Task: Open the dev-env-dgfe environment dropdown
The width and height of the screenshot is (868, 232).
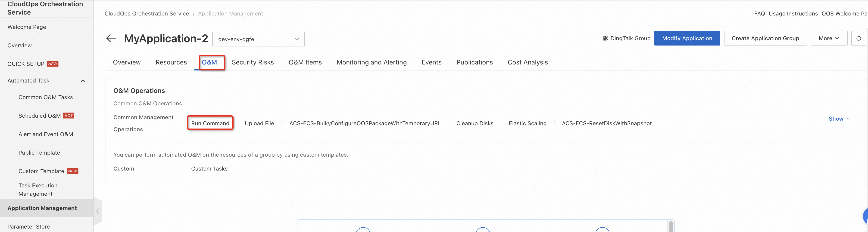Action: (x=259, y=39)
